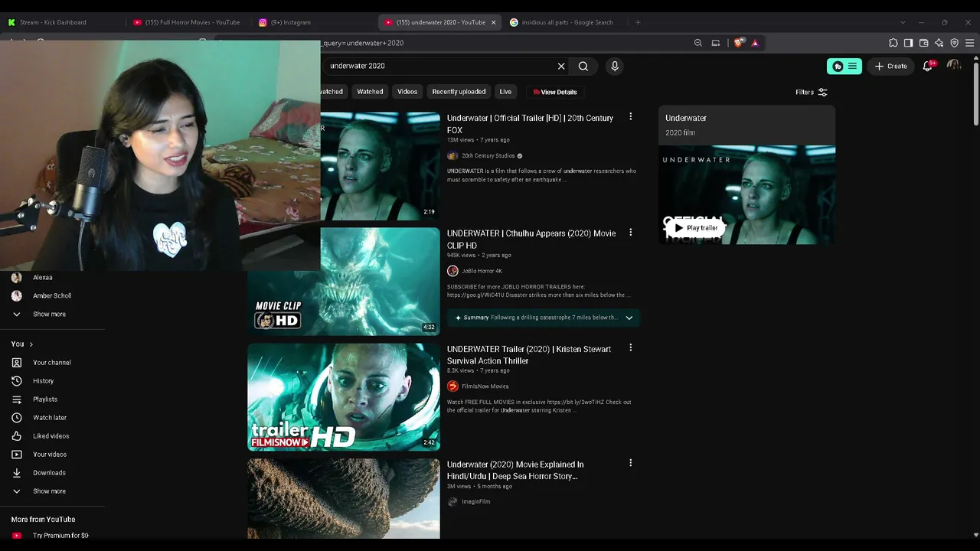Click the Playlists icon in sidebar
Image resolution: width=980 pixels, height=551 pixels.
click(x=17, y=399)
